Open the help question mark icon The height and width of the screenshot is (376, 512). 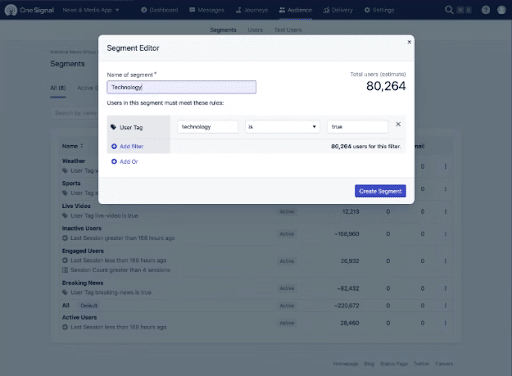click(x=486, y=10)
